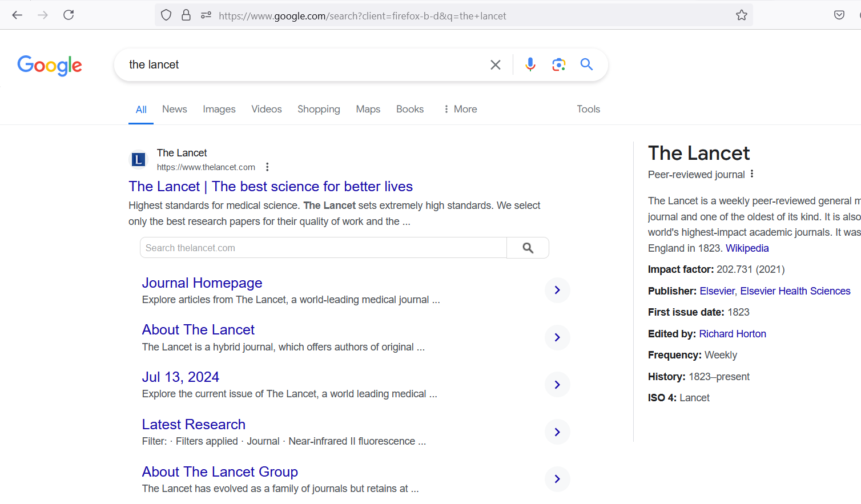This screenshot has width=861, height=504.
Task: Expand Latest Research sitelink chevron
Action: pyautogui.click(x=557, y=432)
